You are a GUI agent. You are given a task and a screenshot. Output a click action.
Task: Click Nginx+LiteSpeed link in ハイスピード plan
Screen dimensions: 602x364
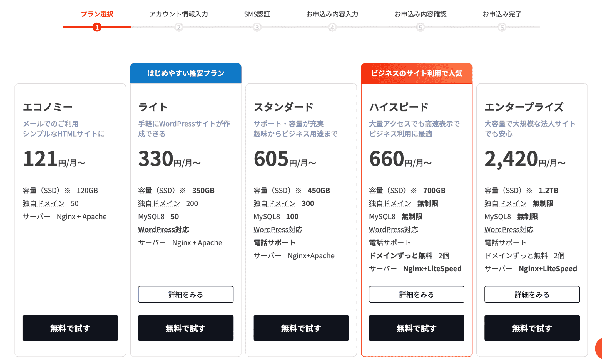pos(432,269)
